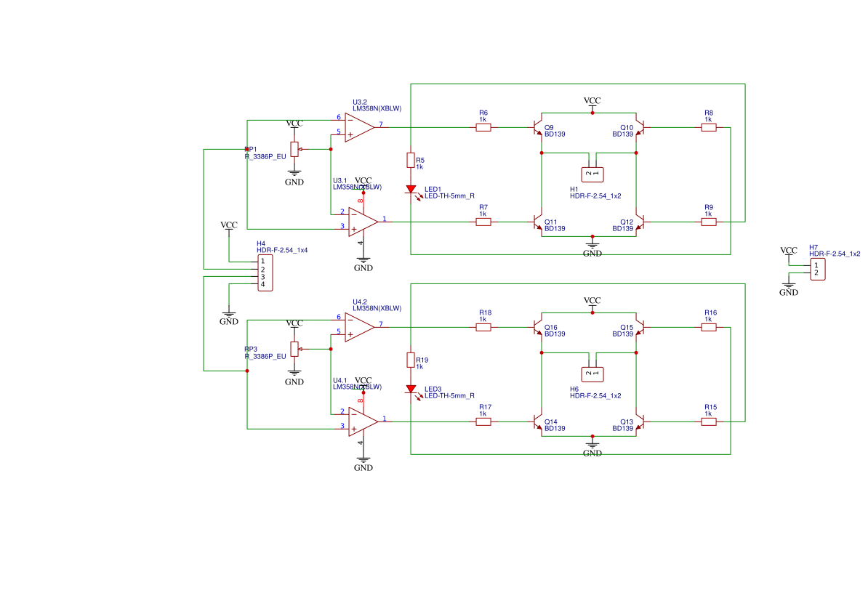868x601 pixels.
Task: Click LED-TH-5mm_R label beside LED3
Action: coord(449,395)
